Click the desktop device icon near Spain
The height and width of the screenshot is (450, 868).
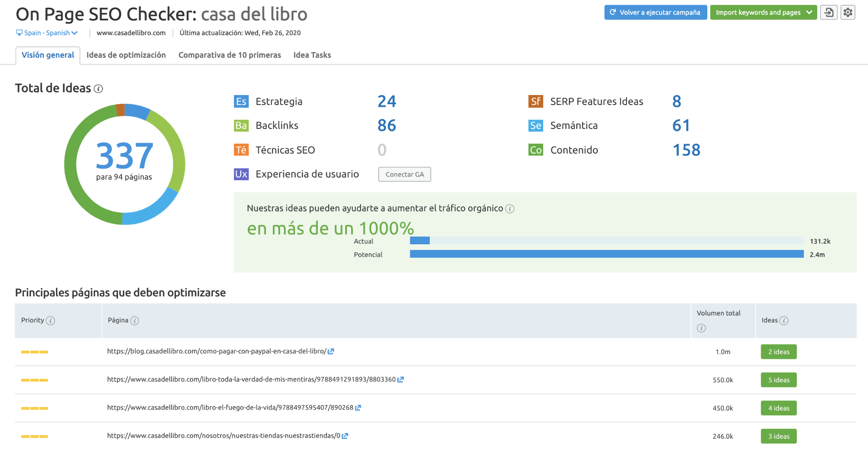tap(19, 33)
